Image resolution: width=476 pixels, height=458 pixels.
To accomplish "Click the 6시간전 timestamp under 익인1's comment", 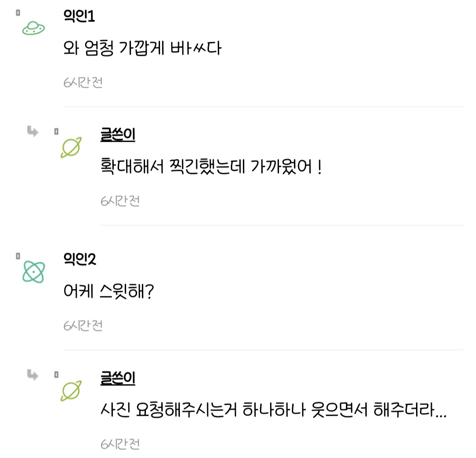I will tap(83, 82).
